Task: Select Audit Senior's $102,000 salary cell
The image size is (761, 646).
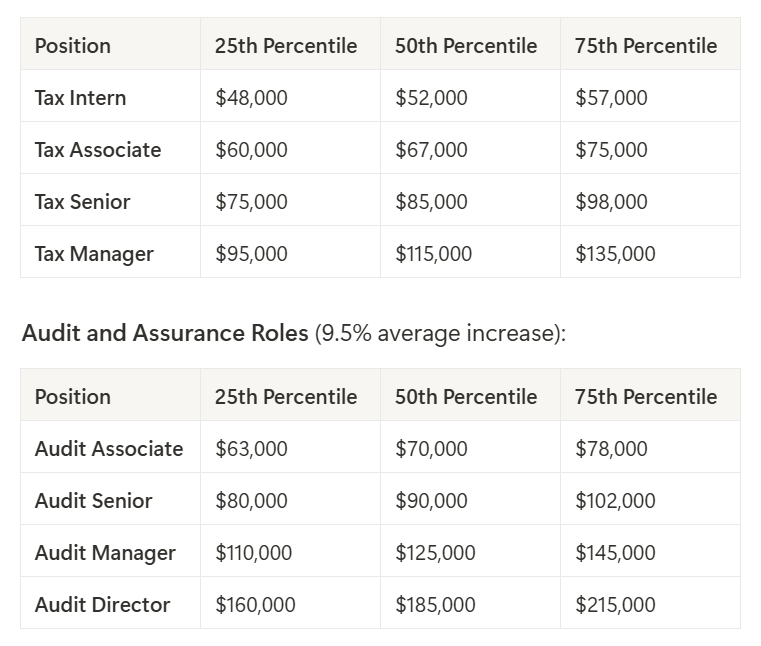Action: [x=615, y=501]
